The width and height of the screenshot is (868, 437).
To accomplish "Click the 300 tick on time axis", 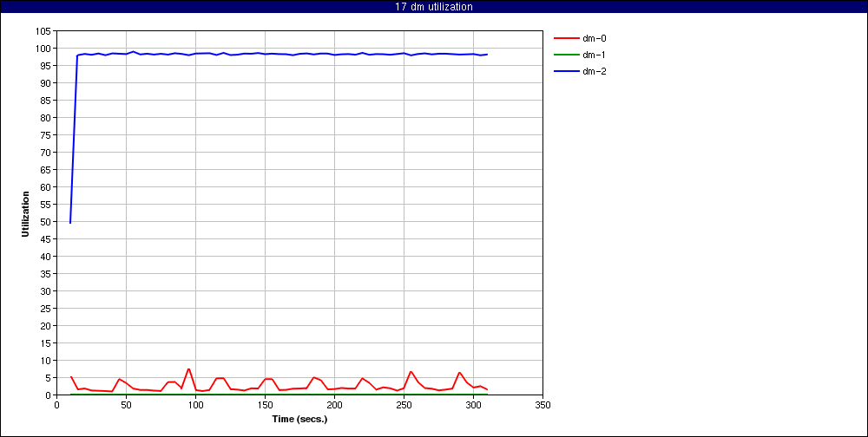I will coord(473,405).
